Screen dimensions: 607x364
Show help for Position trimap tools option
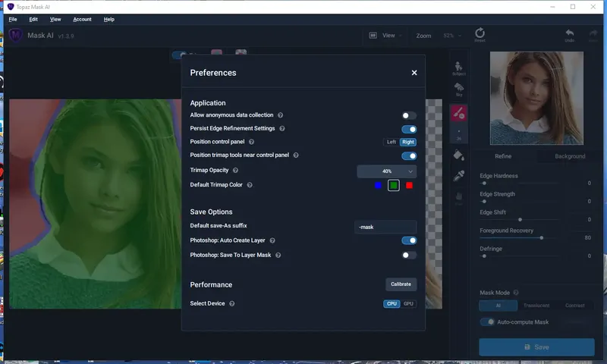point(296,155)
